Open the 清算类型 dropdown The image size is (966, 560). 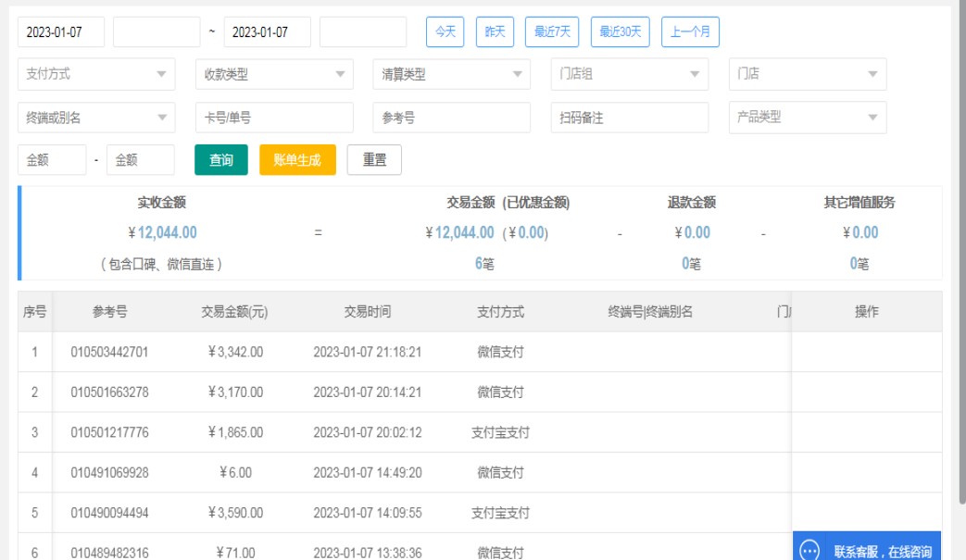click(x=452, y=75)
